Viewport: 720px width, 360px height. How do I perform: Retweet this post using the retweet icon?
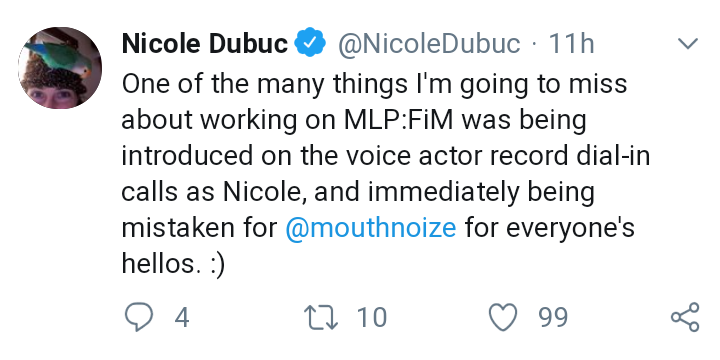coord(322,317)
